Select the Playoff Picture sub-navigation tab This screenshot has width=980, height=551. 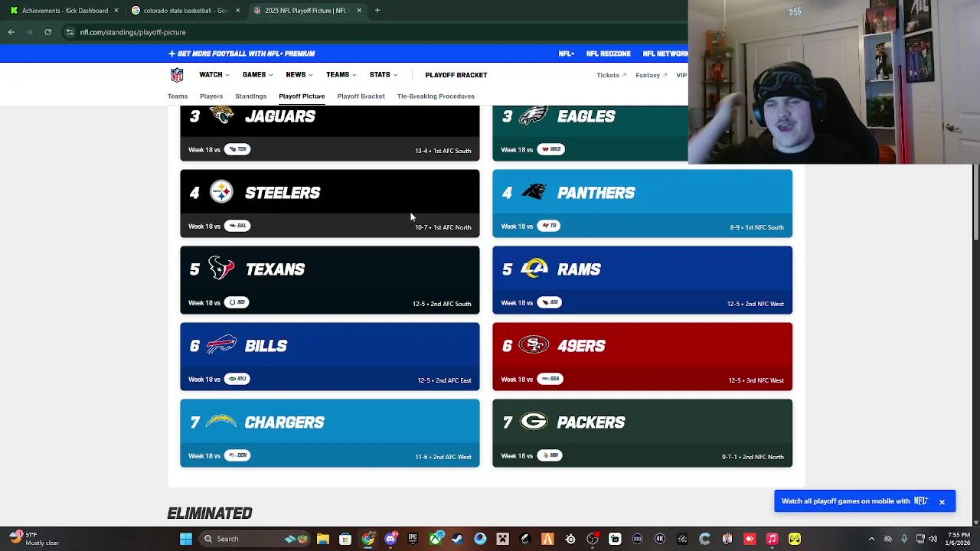point(302,96)
